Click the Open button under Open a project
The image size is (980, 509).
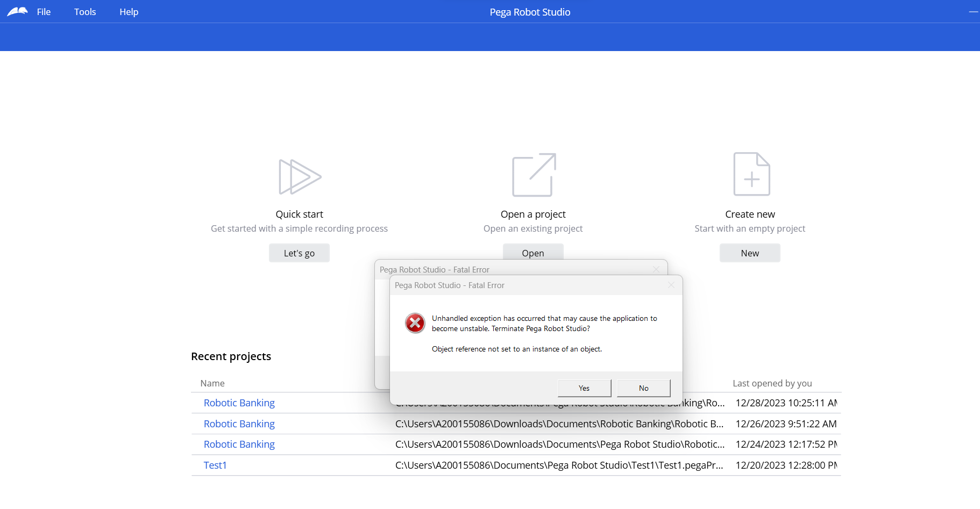pyautogui.click(x=532, y=253)
